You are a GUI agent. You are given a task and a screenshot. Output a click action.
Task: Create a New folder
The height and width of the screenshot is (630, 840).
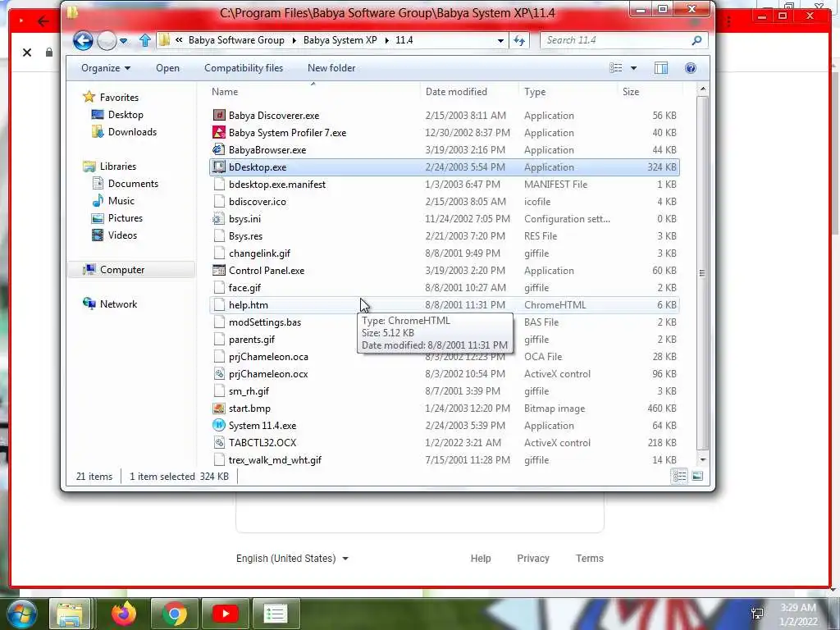[x=331, y=68]
